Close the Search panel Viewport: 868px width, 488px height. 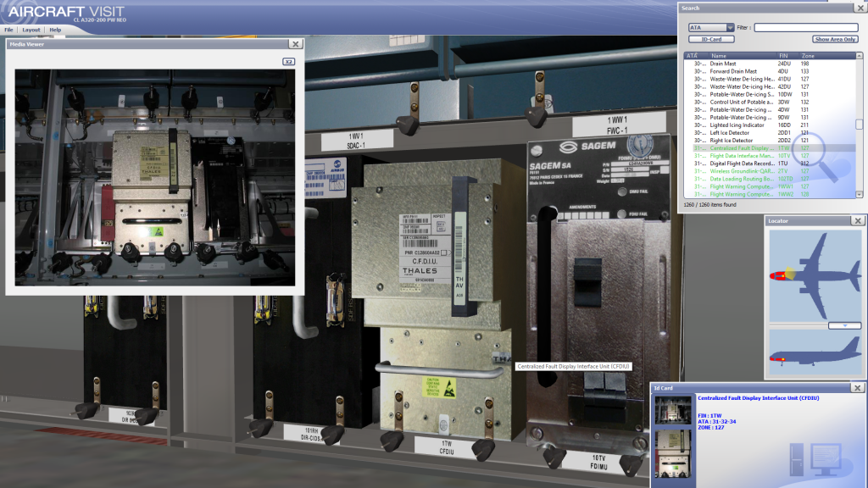coord(861,8)
